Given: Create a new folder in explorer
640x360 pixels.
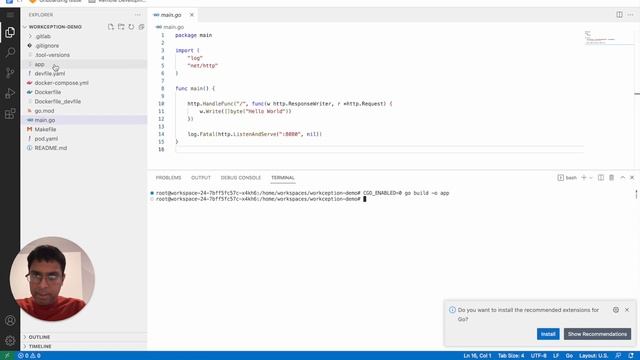Looking at the screenshot, I should (x=121, y=27).
